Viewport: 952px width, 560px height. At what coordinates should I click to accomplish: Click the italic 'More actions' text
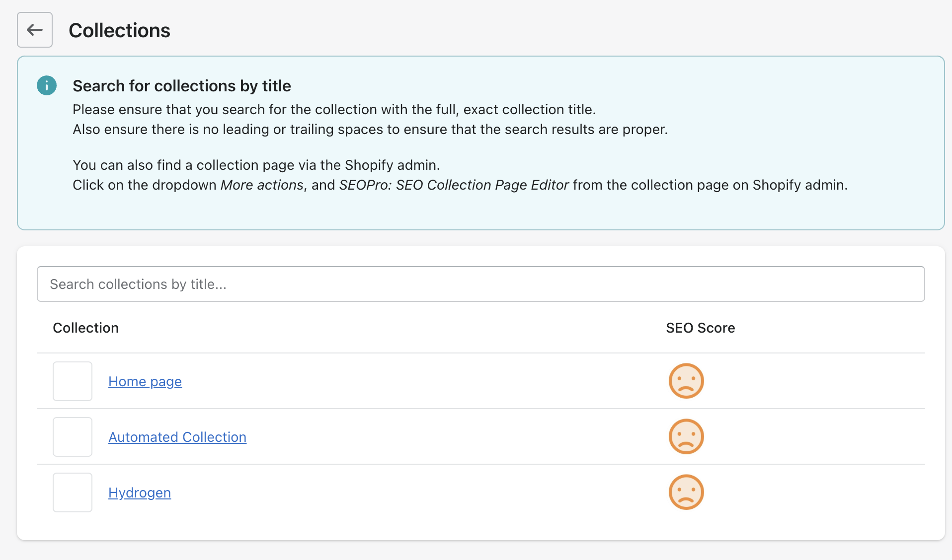click(262, 185)
